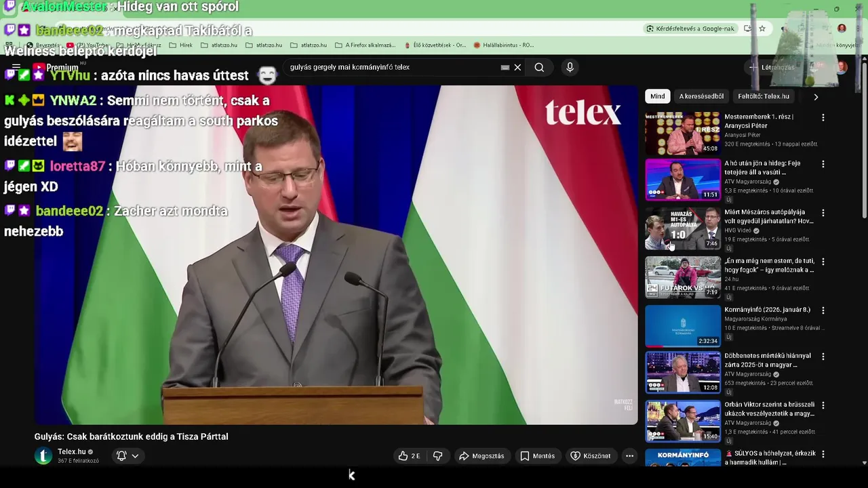
Task: Open notification bell dropdown for Telex.hu
Action: 127,456
